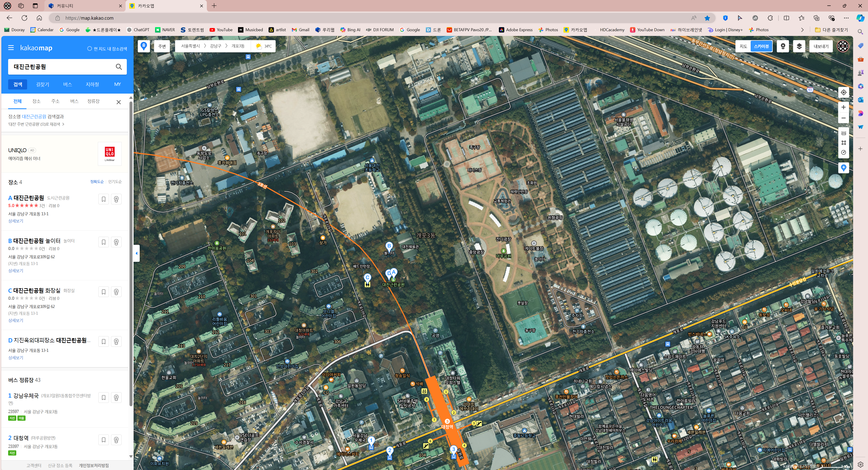Select the area measurement tool

pyautogui.click(x=843, y=142)
